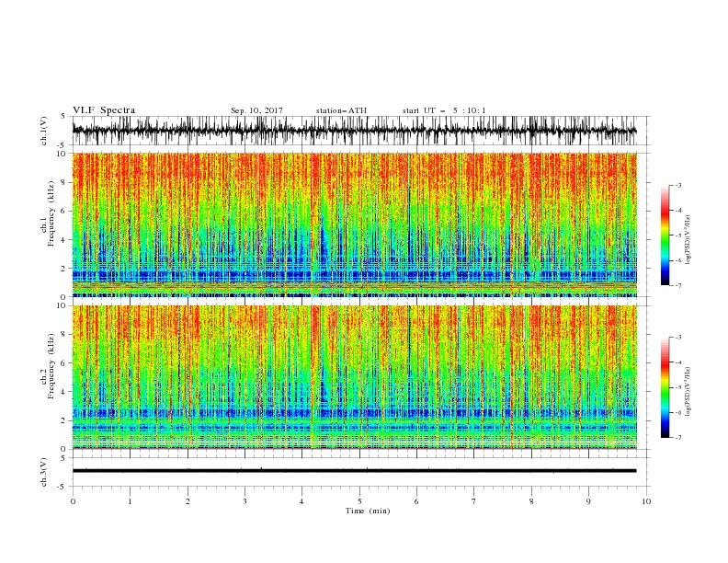Screen dimensions: 728x563
Task: Click the "-7" label on ch.2 color bar
Action: tap(678, 438)
